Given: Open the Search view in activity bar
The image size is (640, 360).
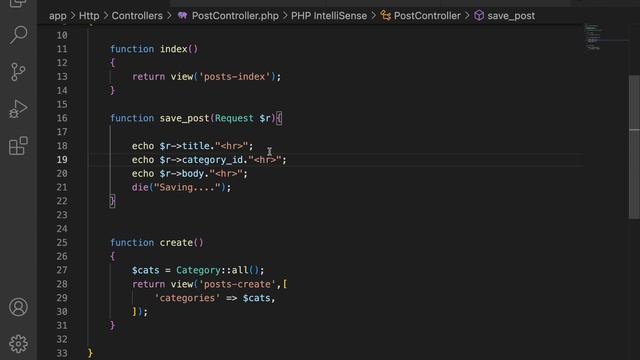Looking at the screenshot, I should [x=18, y=35].
